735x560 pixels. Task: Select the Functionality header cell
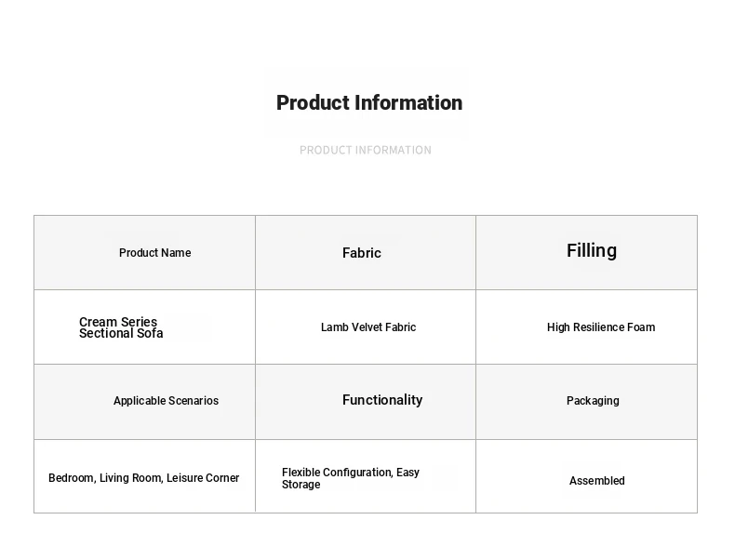click(365, 402)
